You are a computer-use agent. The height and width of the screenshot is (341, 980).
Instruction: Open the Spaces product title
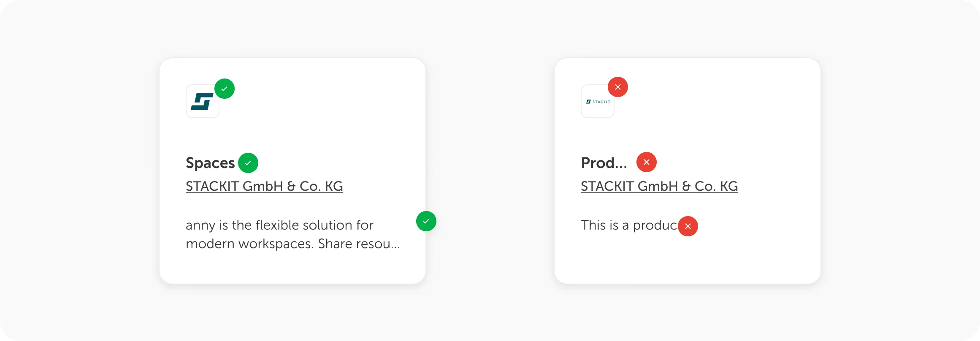pos(210,163)
